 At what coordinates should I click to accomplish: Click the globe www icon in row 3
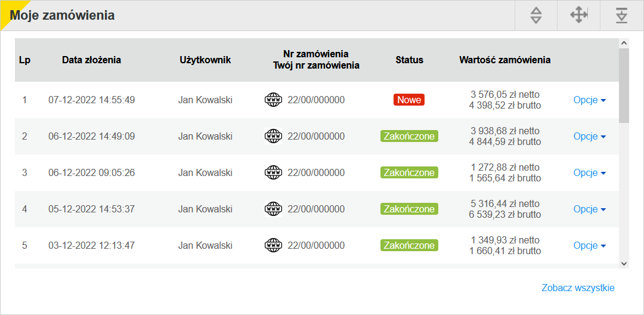[x=273, y=172]
